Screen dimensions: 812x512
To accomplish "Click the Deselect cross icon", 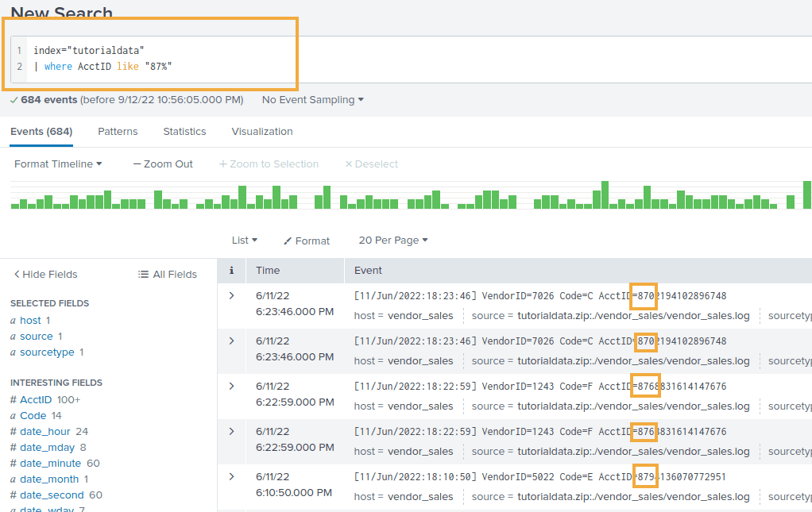I will click(347, 164).
